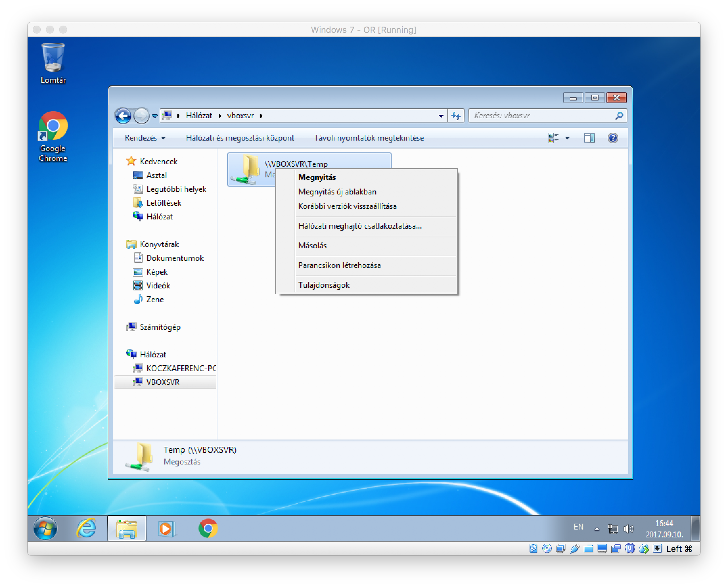
Task: Choose Parancsikon létrehozása
Action: 366,265
